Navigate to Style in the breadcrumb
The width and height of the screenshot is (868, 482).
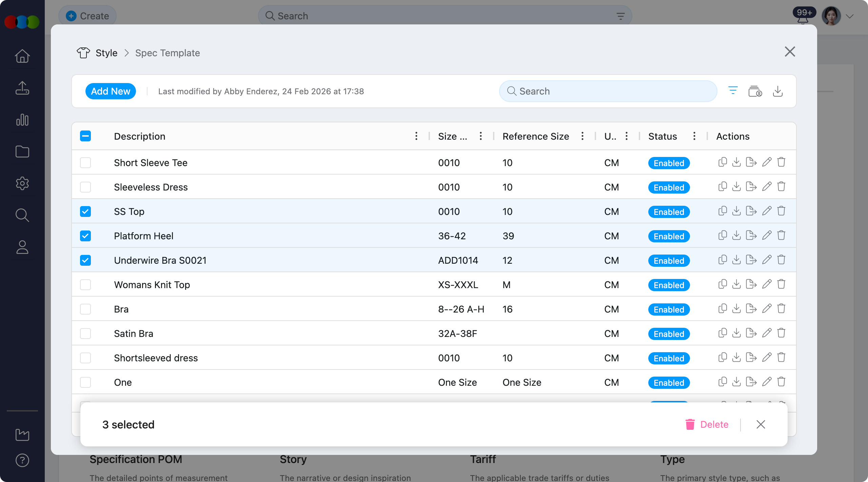click(106, 53)
